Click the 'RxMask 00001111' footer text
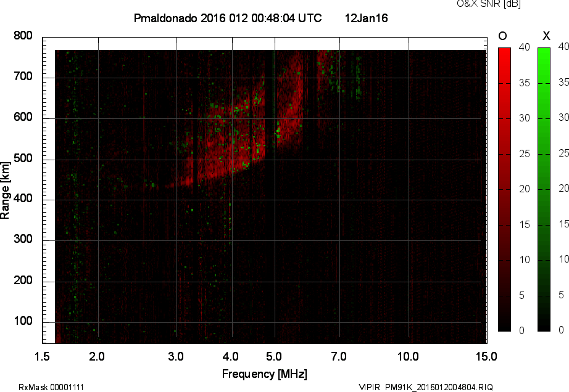This screenshot has width=569, height=392. pyautogui.click(x=51, y=387)
